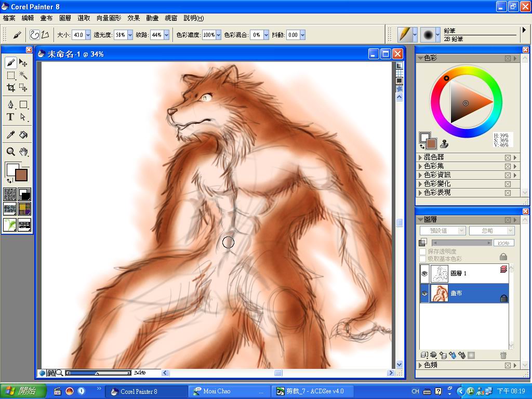The height and width of the screenshot is (399, 532).
Task: Hide 圖層 1 with its eye icon
Action: pyautogui.click(x=424, y=273)
